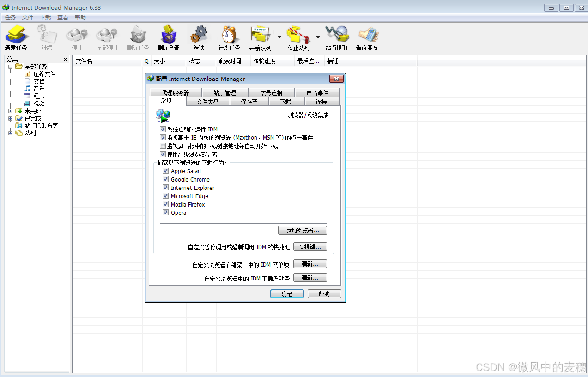Switch to the 保存至 tab
Image resolution: width=588 pixels, height=377 pixels.
(x=249, y=102)
